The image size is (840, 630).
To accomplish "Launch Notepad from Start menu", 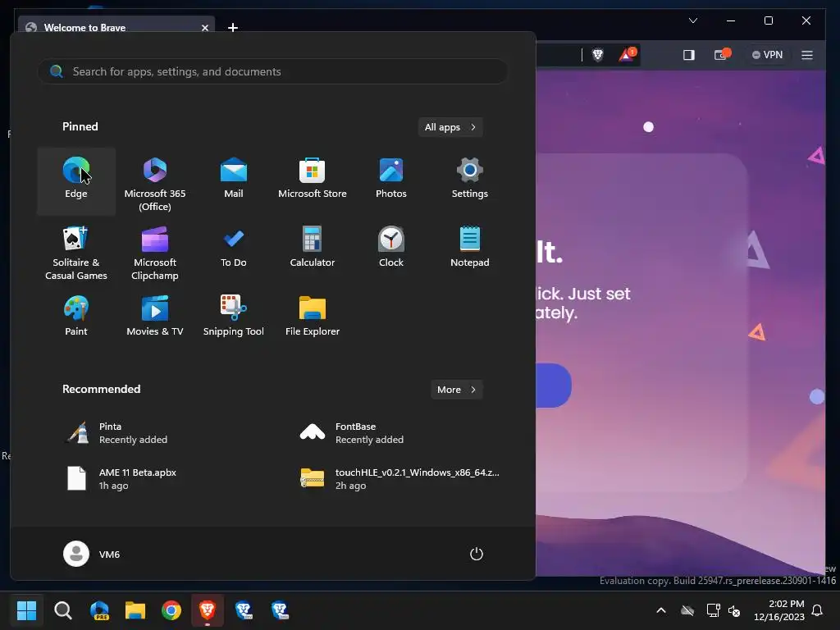I will 470,249.
